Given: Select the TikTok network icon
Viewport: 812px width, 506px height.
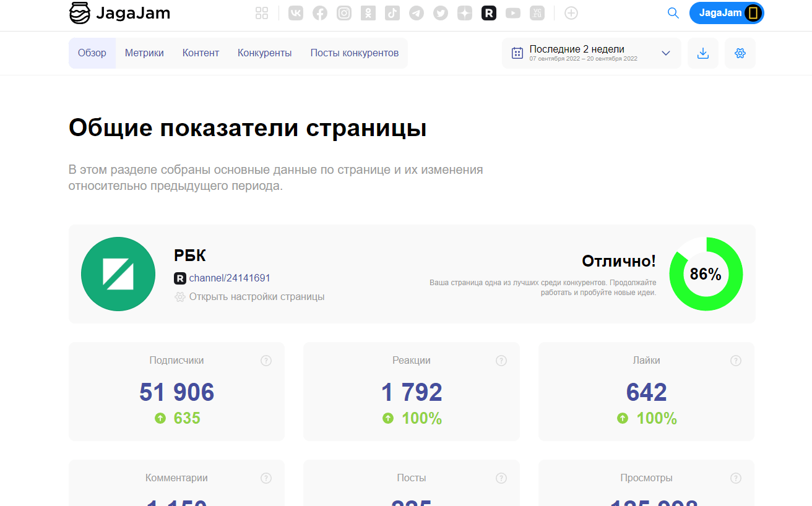Looking at the screenshot, I should [392, 13].
